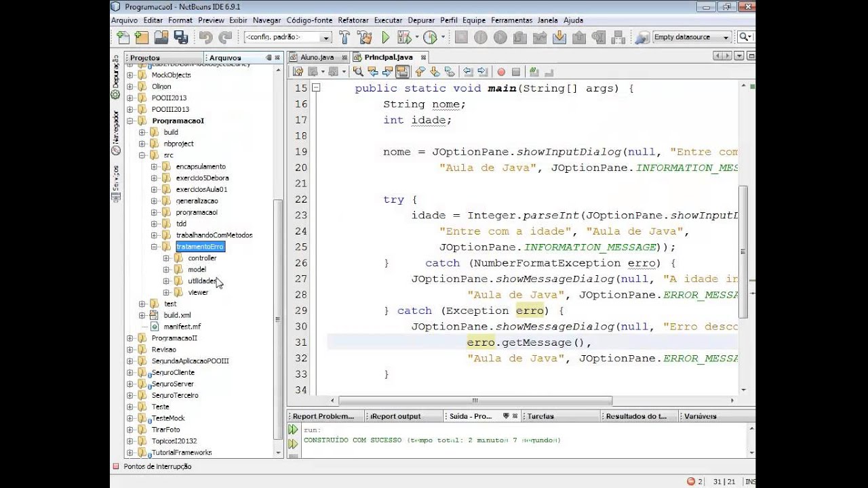Screen dimensions: 868x488
Task: Click the project tree vertical scrollbar
Action: click(x=278, y=320)
